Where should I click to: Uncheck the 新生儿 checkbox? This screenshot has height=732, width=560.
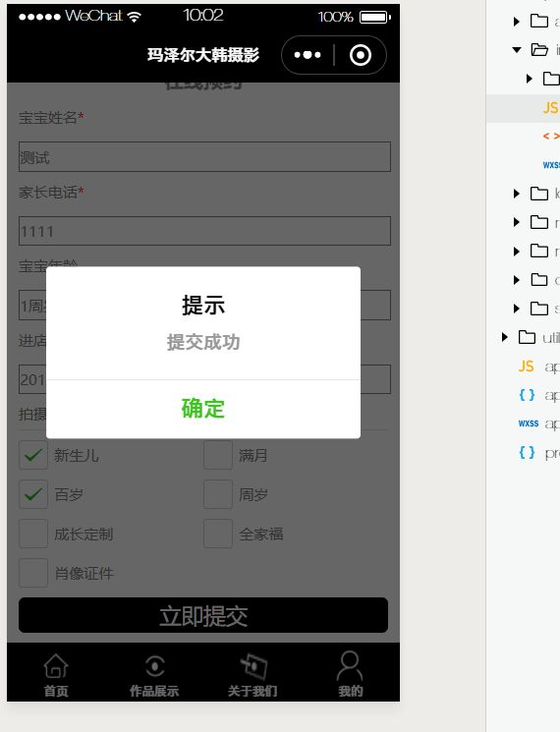(33, 455)
